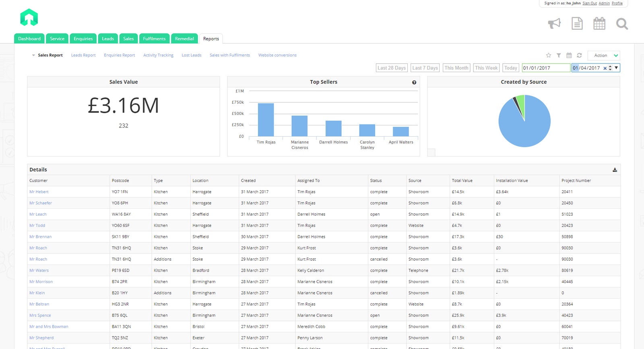This screenshot has width=644, height=349.
Task: Download the Details table data
Action: [615, 170]
